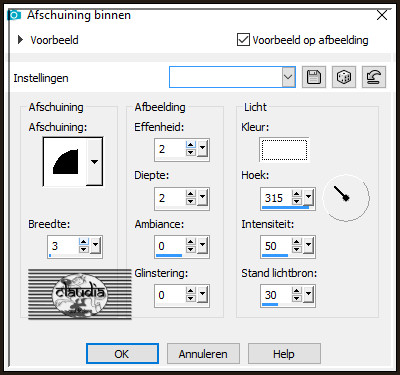Decrease Hoek angle with the down arrow

(297, 201)
